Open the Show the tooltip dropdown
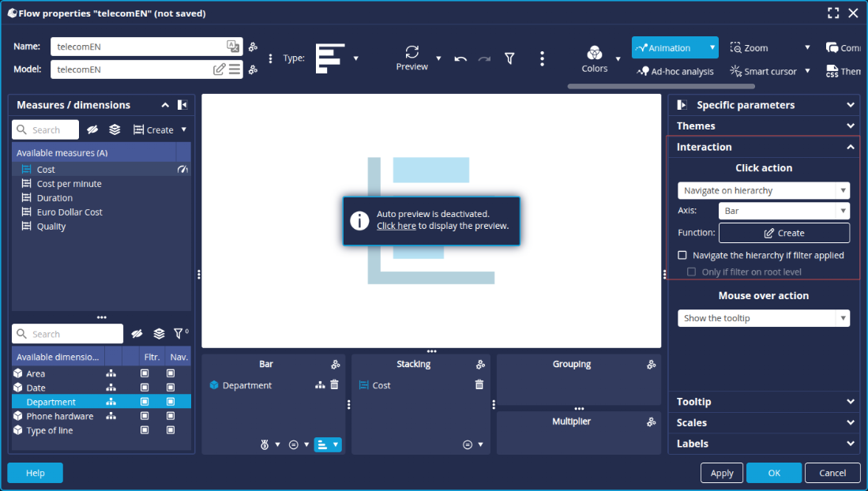 (x=763, y=318)
